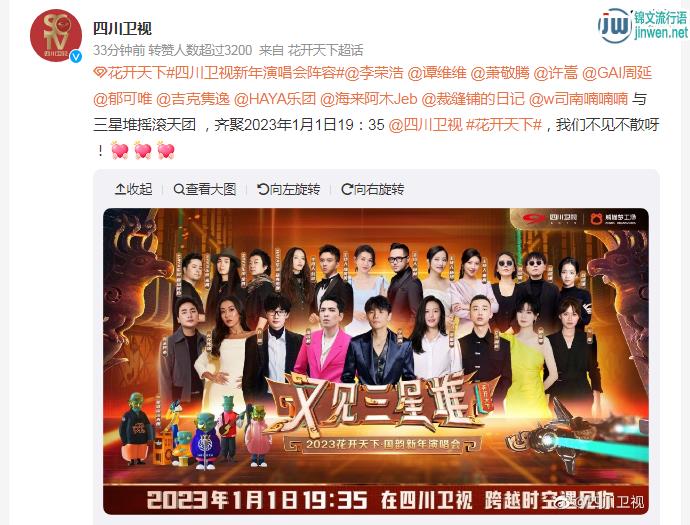Open @GAI周延 mention
The width and height of the screenshot is (690, 525).
(x=617, y=73)
